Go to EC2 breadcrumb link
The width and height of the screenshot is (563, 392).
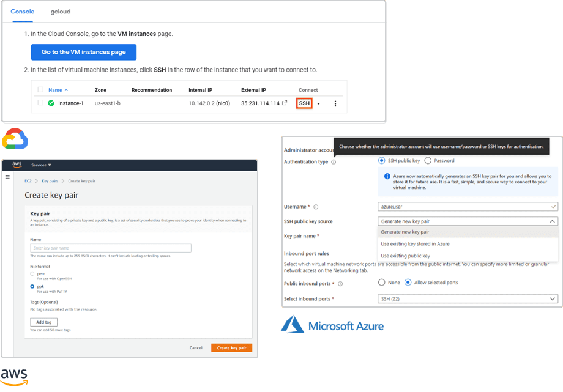[x=28, y=181]
